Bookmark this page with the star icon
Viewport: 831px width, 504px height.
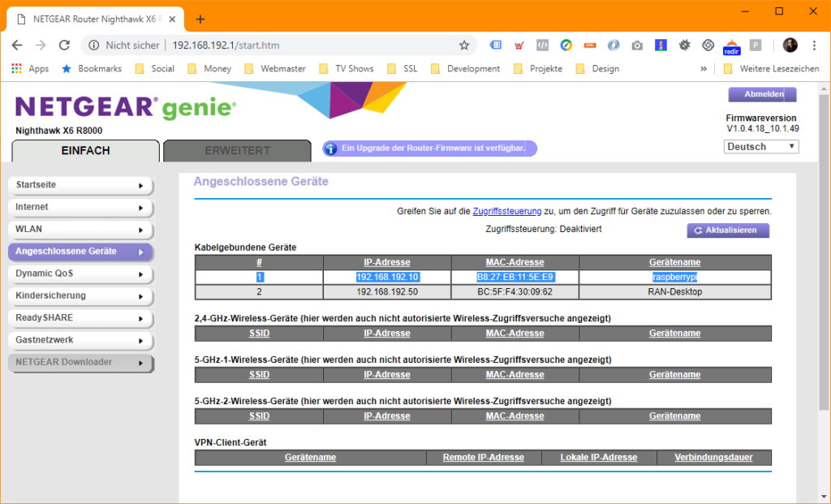pos(464,45)
